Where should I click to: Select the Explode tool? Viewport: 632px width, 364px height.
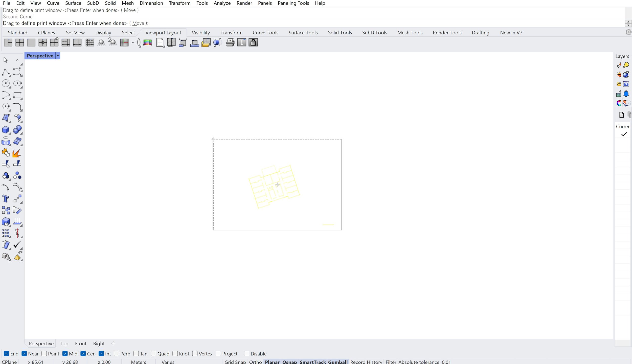click(x=17, y=153)
